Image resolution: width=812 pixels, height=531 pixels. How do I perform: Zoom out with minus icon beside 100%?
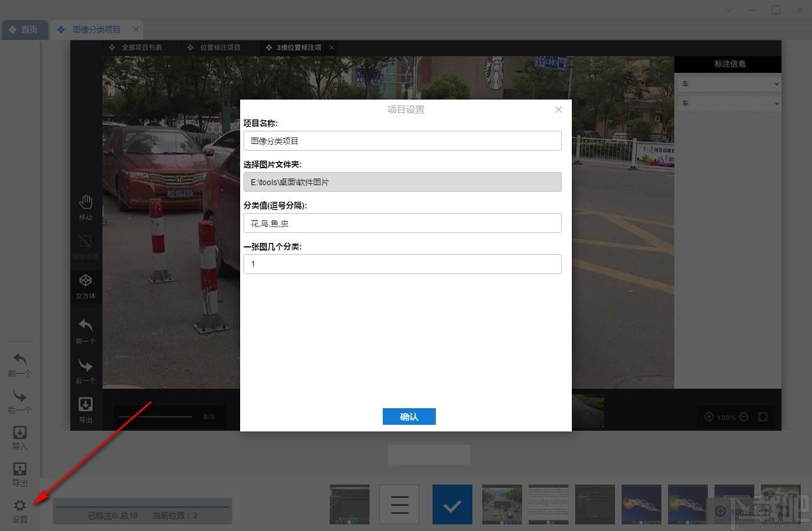[x=744, y=417]
